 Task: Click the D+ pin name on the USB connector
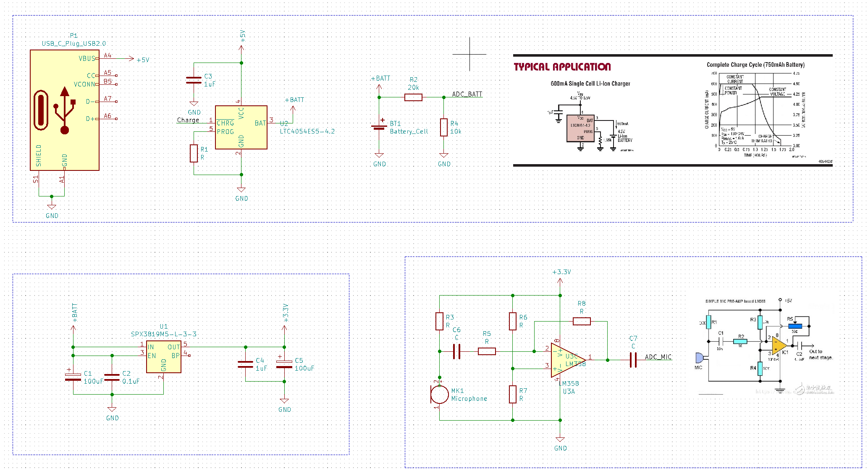point(90,119)
